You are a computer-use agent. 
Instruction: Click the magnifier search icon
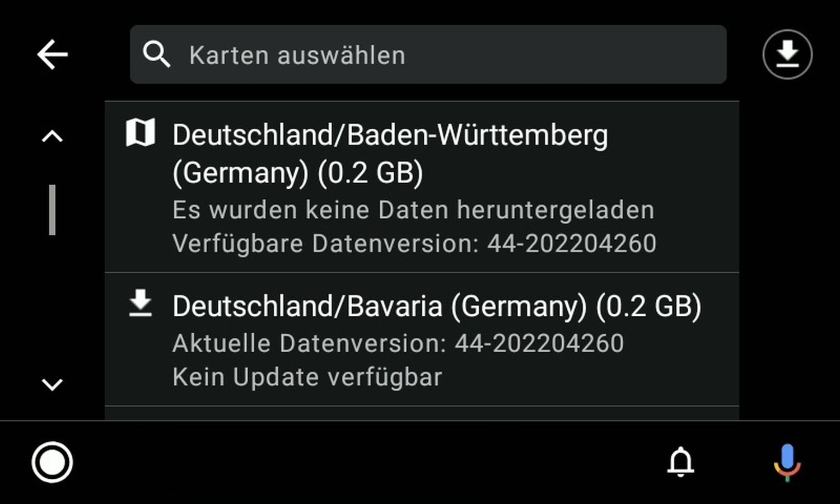(156, 55)
